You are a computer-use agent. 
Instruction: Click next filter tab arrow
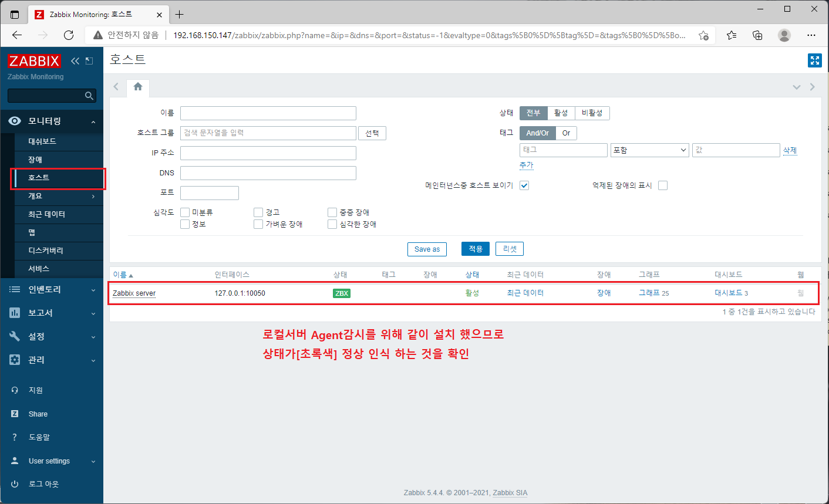[813, 87]
